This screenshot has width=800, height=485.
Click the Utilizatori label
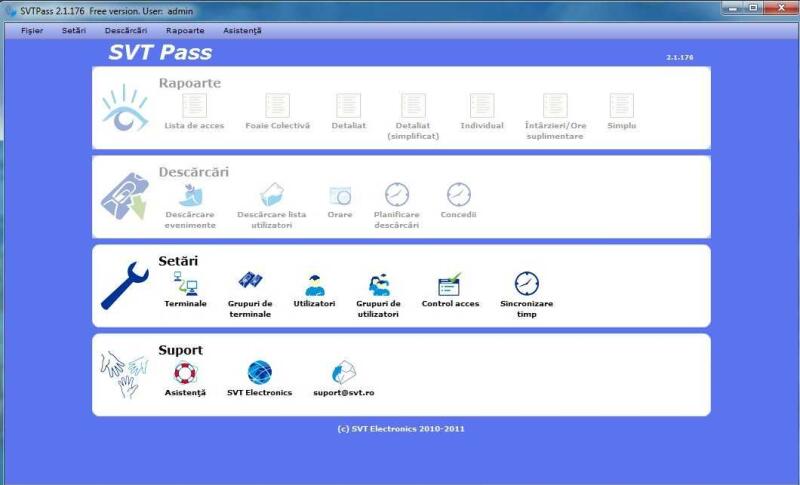point(314,303)
